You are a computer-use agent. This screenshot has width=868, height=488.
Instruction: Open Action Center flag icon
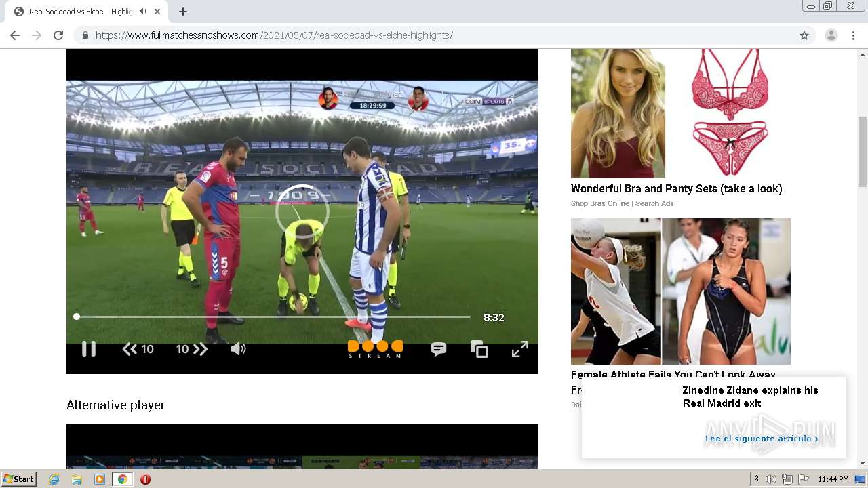(804, 479)
